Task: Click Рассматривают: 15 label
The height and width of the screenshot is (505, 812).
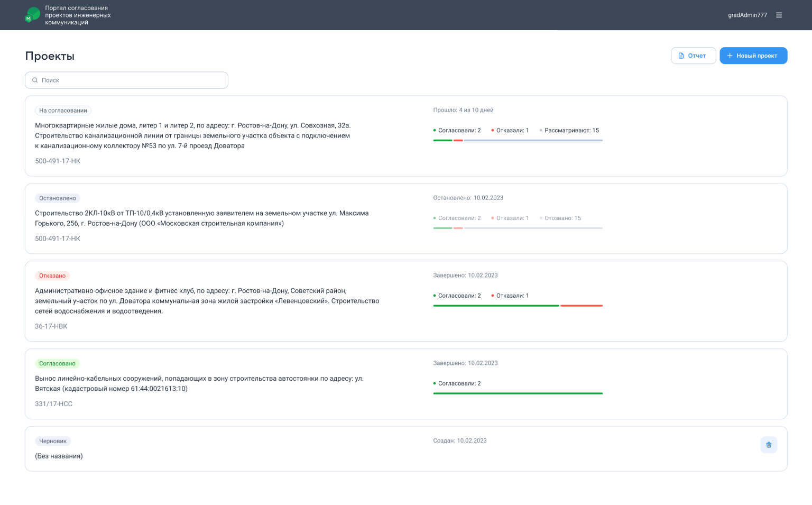Action: 569,130
